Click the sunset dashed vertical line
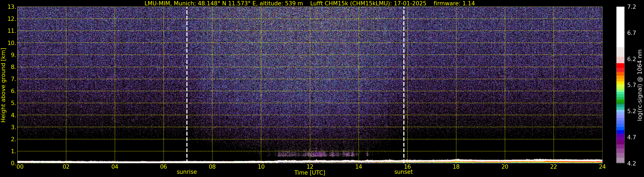The width and height of the screenshot is (644, 177). [x=404, y=85]
